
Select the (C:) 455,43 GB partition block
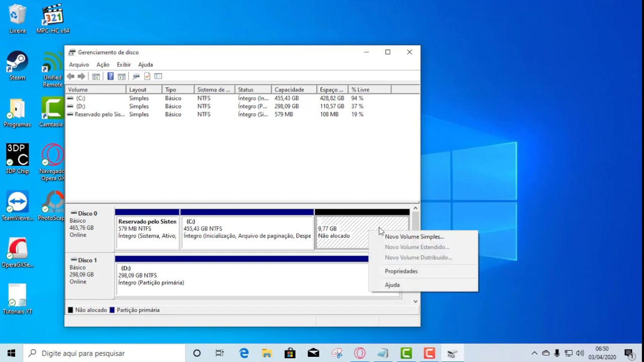[x=247, y=231]
